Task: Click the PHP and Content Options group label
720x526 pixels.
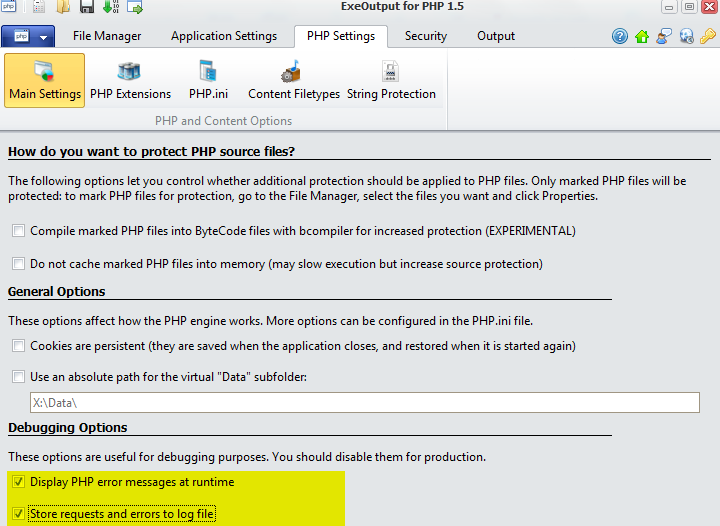Action: (x=224, y=121)
